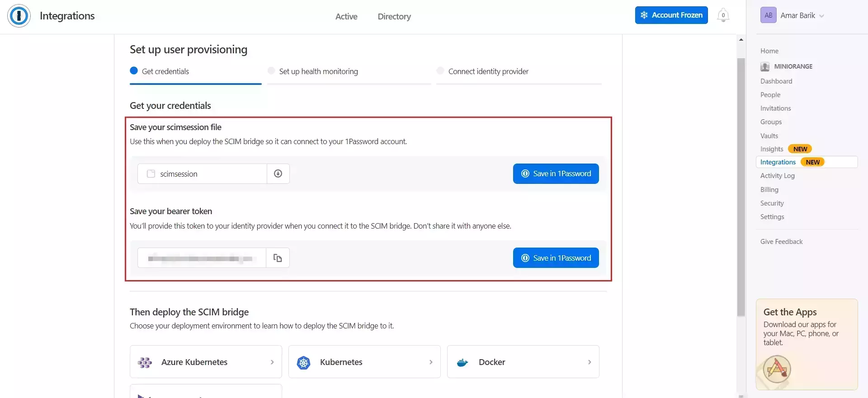Click the blurred bearer token field

[202, 258]
